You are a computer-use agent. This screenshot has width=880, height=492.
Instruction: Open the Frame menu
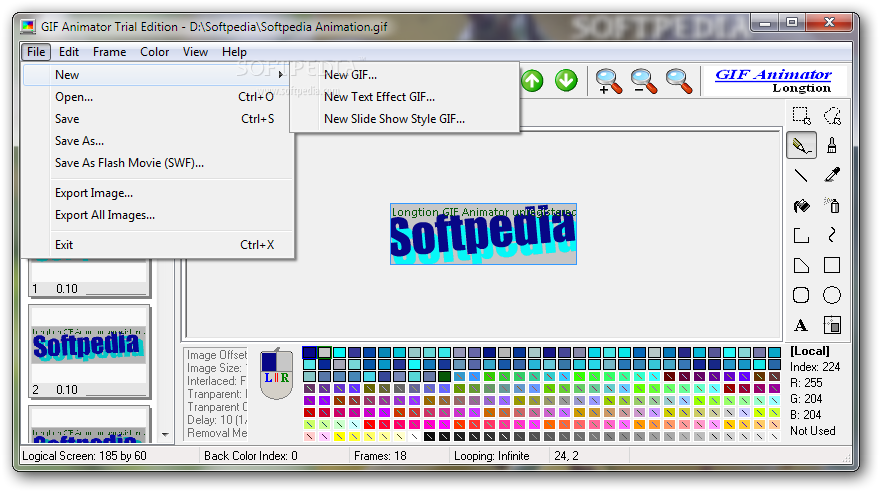coord(109,52)
